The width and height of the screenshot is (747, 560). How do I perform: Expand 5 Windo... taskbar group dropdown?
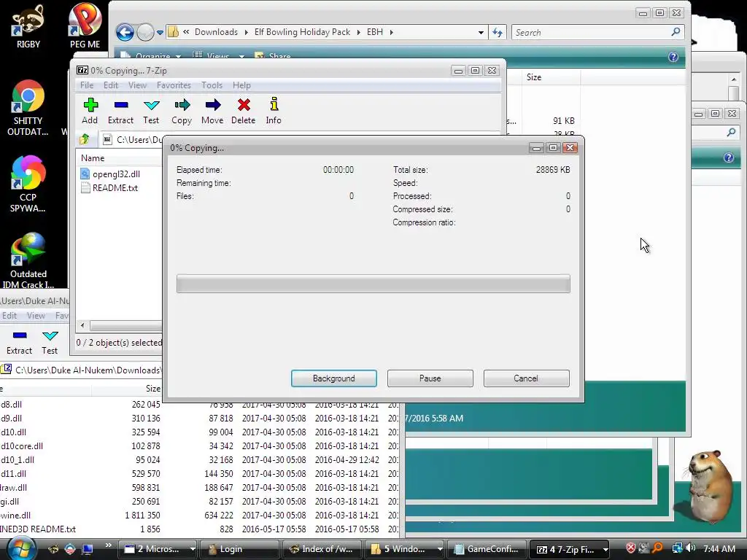pos(440,549)
